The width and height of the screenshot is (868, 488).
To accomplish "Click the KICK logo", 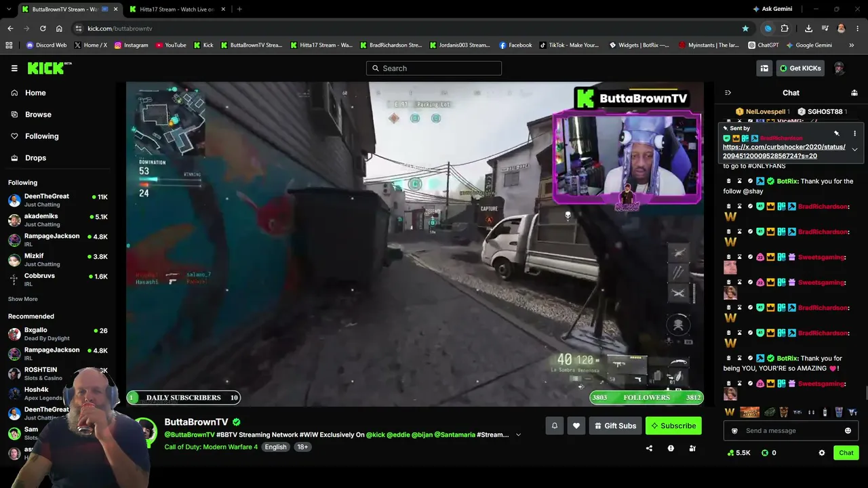I will point(50,68).
